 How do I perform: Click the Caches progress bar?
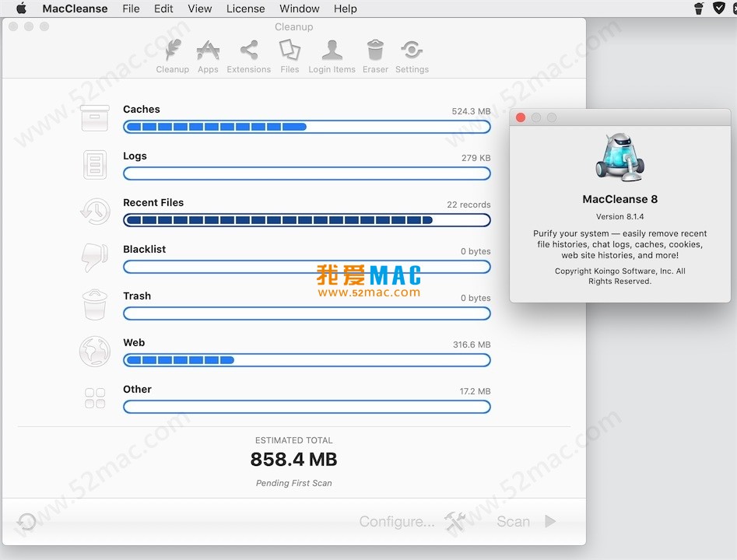pyautogui.click(x=307, y=127)
